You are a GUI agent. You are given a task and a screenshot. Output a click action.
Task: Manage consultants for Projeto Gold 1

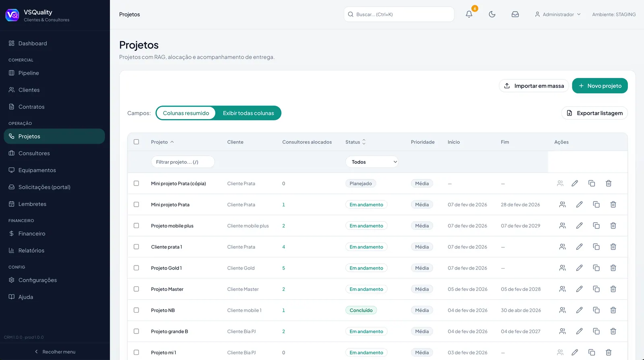[562, 268]
